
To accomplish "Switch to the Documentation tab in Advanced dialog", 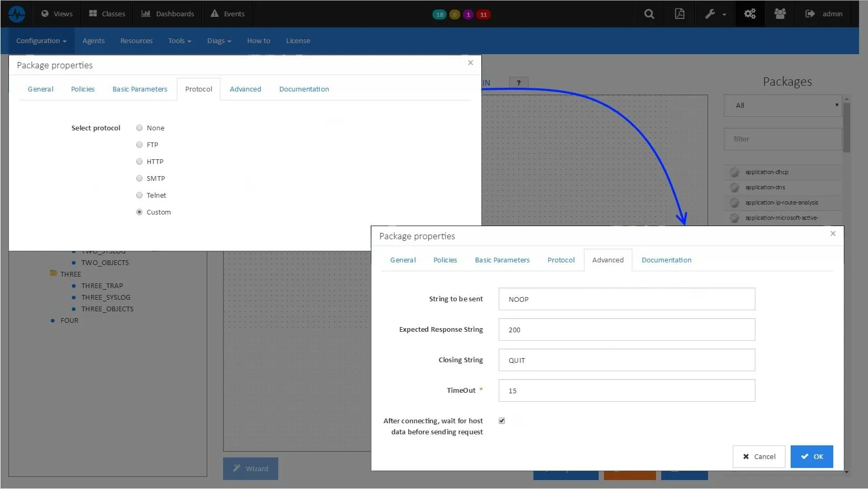I will pos(666,260).
